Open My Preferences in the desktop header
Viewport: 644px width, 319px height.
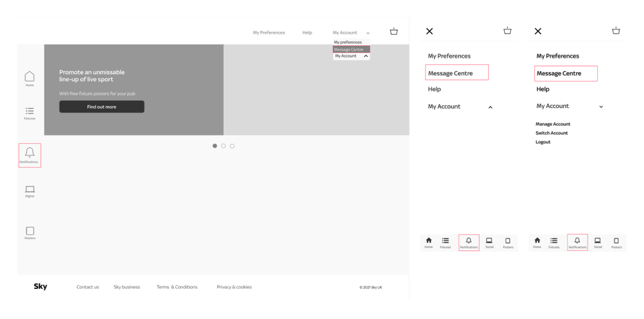(269, 32)
